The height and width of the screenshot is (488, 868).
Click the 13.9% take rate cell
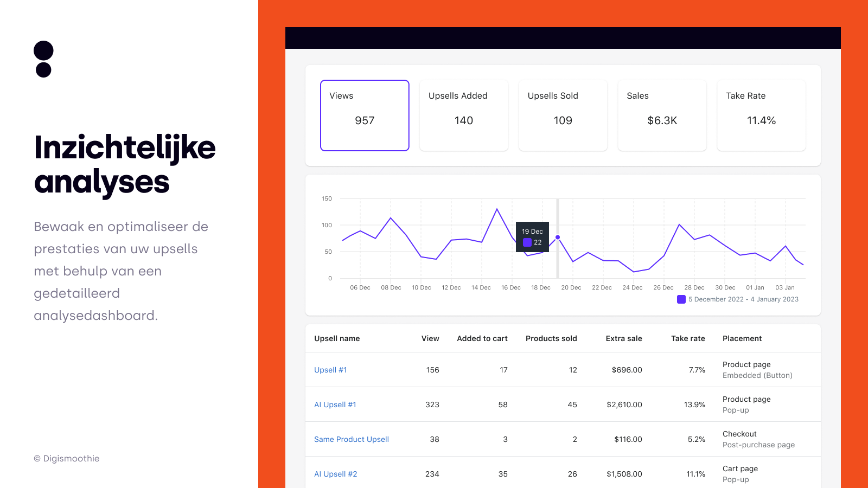(x=694, y=404)
